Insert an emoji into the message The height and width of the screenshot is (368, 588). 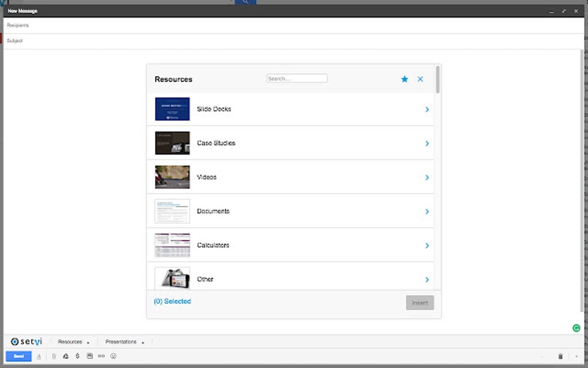point(114,356)
